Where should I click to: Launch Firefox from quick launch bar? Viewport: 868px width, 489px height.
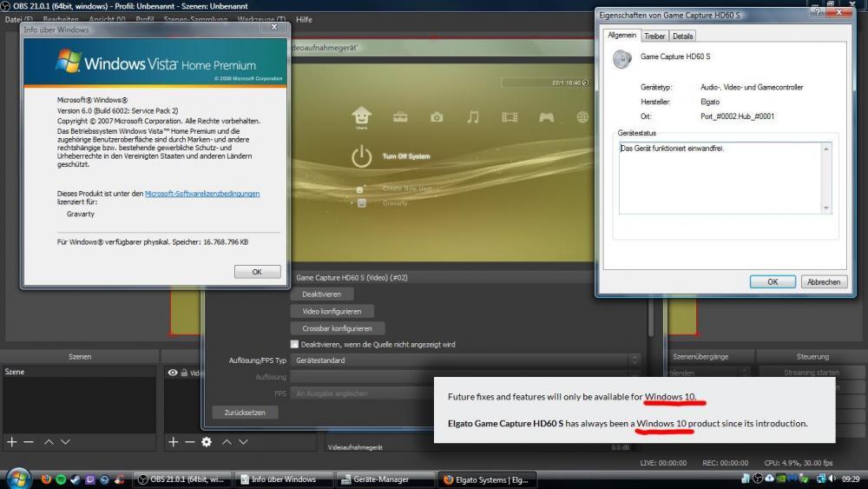pos(47,479)
